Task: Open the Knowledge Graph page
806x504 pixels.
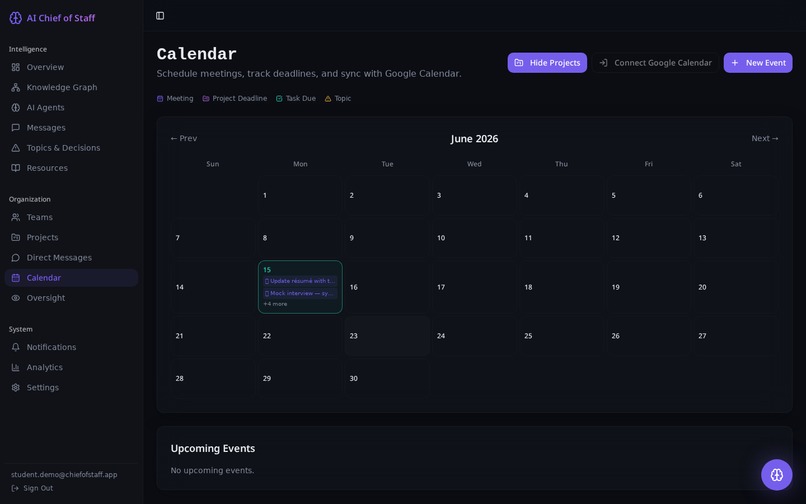Action: (71, 87)
